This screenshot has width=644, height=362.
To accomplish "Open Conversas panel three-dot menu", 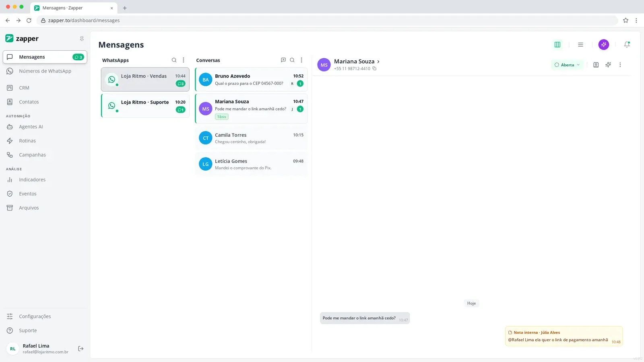I will point(301,60).
